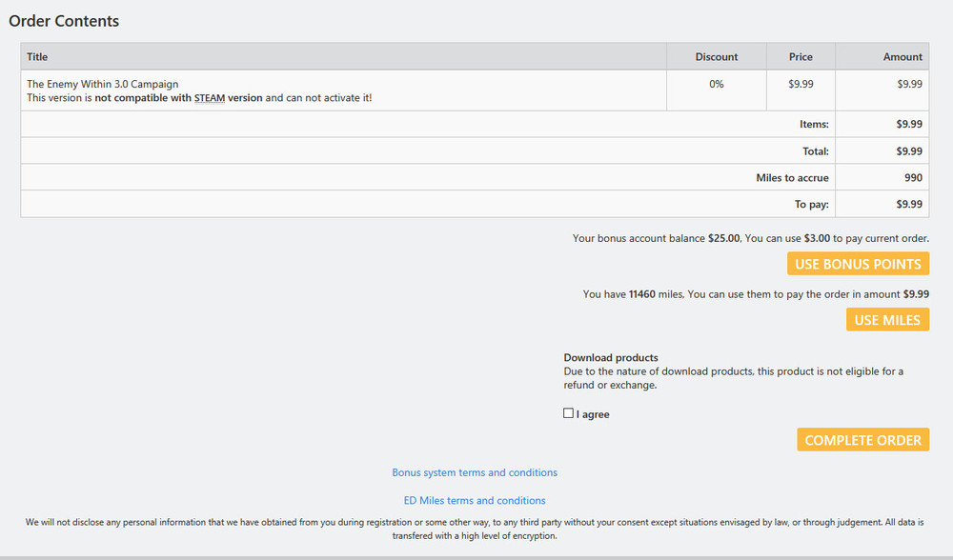Click the Order Contents heading
This screenshot has width=953, height=560.
coord(64,21)
